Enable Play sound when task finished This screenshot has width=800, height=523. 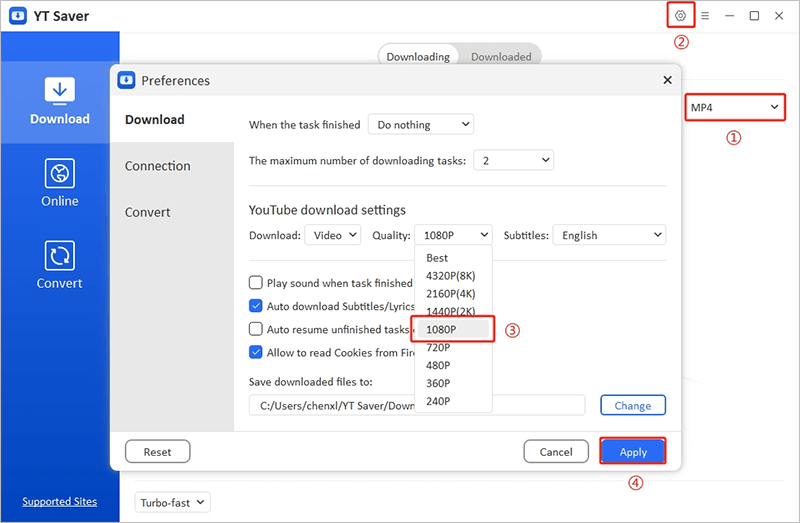tap(256, 283)
